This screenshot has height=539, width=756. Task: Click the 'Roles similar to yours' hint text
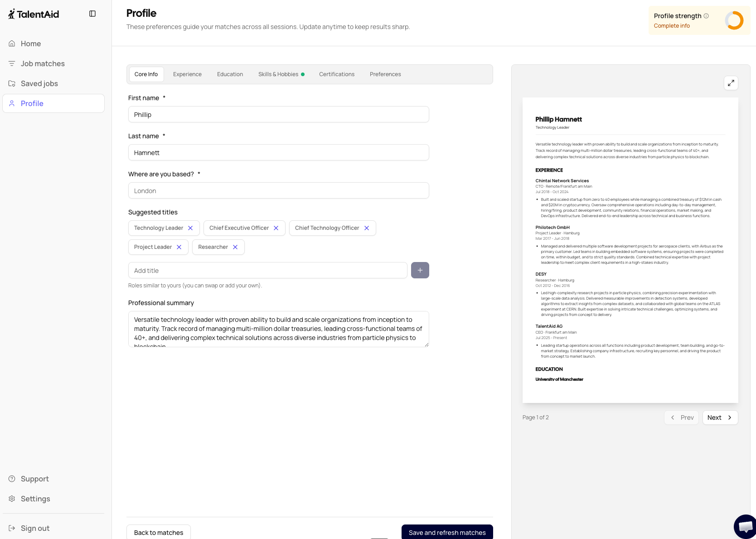[x=195, y=286]
